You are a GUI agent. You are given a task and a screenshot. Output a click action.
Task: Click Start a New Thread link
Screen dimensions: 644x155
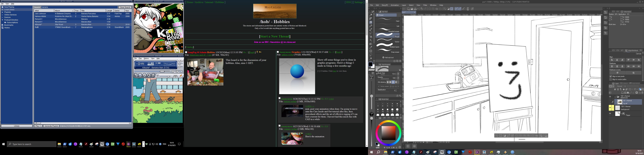point(275,36)
